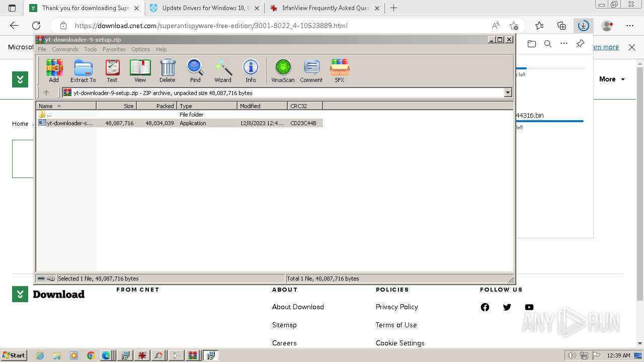Click the Test archive toolbar icon

112,70
